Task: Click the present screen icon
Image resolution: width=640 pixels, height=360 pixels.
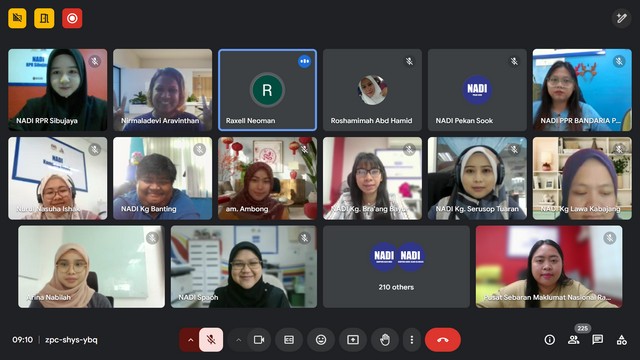Action: click(x=353, y=340)
